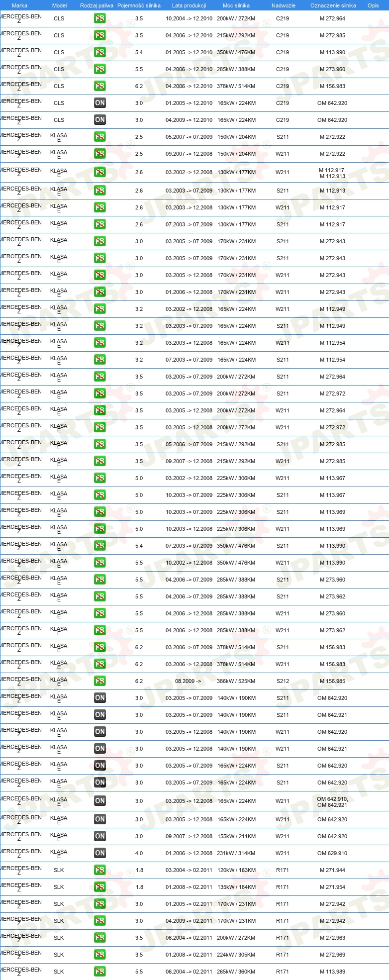Click petrol icon in M 112.917, M 112.913 row

pos(99,172)
